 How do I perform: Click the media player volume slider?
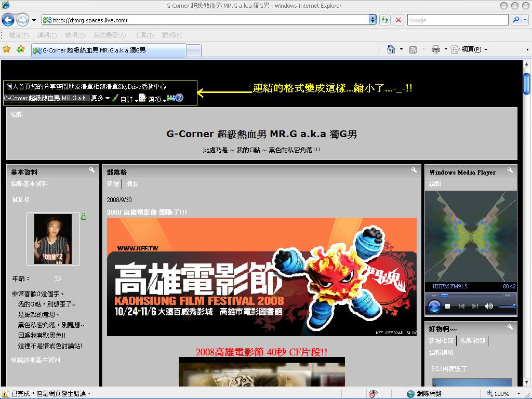click(x=507, y=307)
